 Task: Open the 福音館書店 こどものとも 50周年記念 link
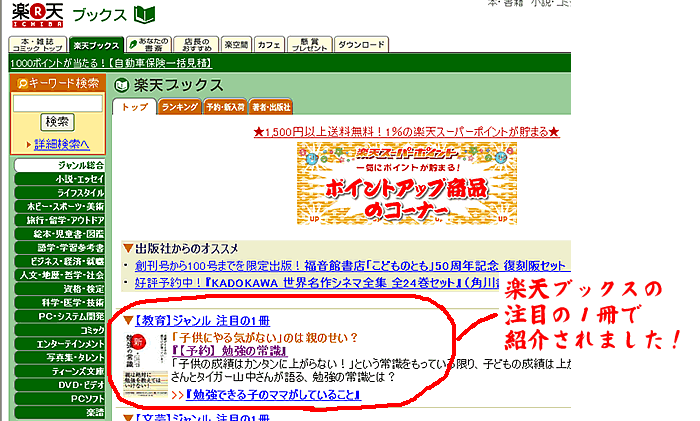[x=353, y=266]
